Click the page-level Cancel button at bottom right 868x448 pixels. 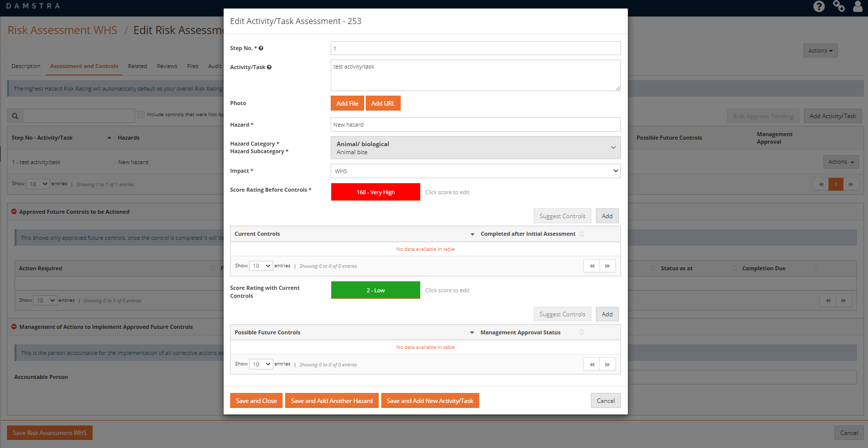click(x=849, y=433)
